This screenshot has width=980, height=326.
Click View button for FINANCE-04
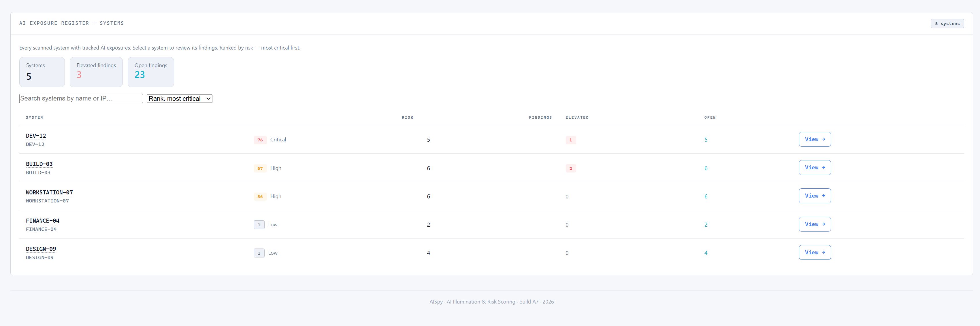815,224
